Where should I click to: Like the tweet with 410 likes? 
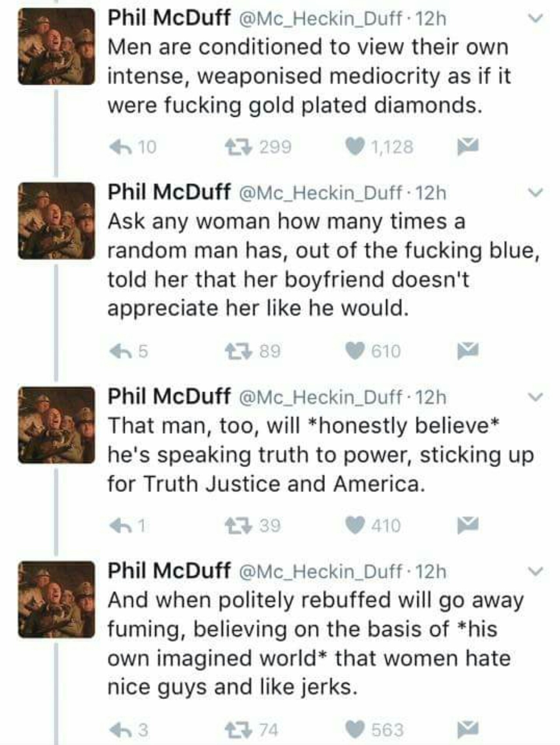pyautogui.click(x=355, y=525)
